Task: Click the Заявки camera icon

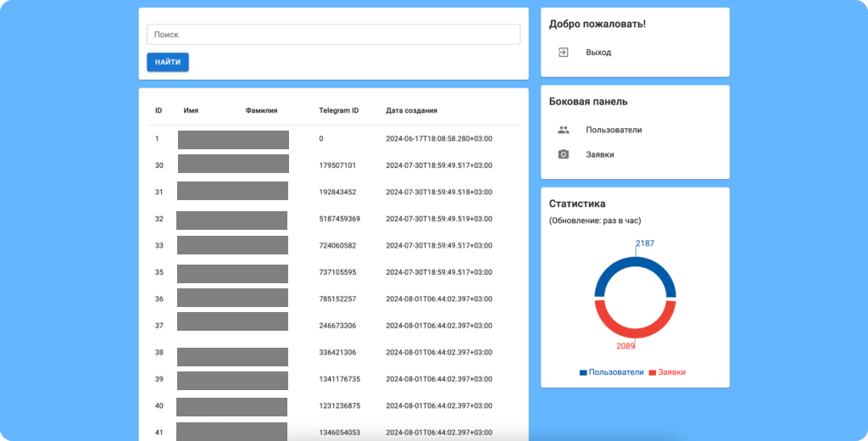Action: click(x=564, y=154)
